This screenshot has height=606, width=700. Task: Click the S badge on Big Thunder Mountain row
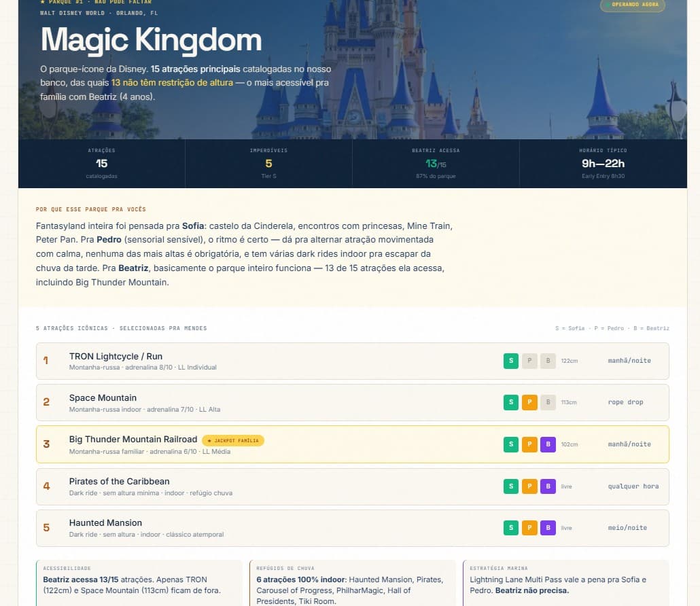(x=510, y=444)
